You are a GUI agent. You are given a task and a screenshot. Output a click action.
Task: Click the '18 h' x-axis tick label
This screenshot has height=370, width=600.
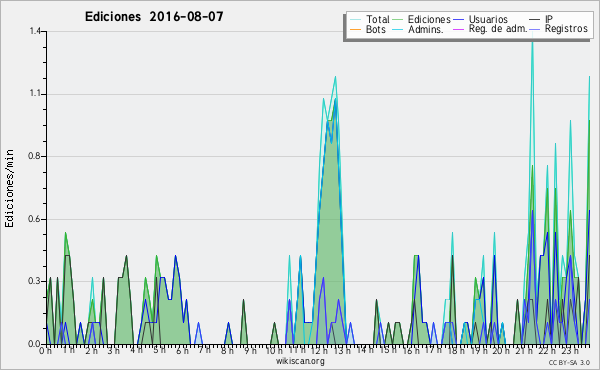456,350
